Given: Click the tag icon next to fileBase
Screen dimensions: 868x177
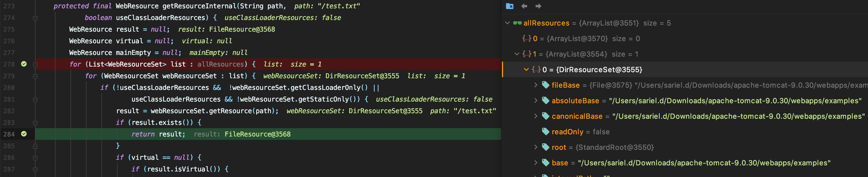Looking at the screenshot, I should pos(545,85).
